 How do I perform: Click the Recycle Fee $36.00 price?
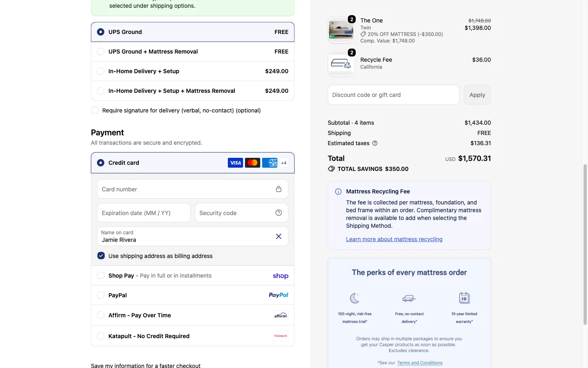[481, 60]
